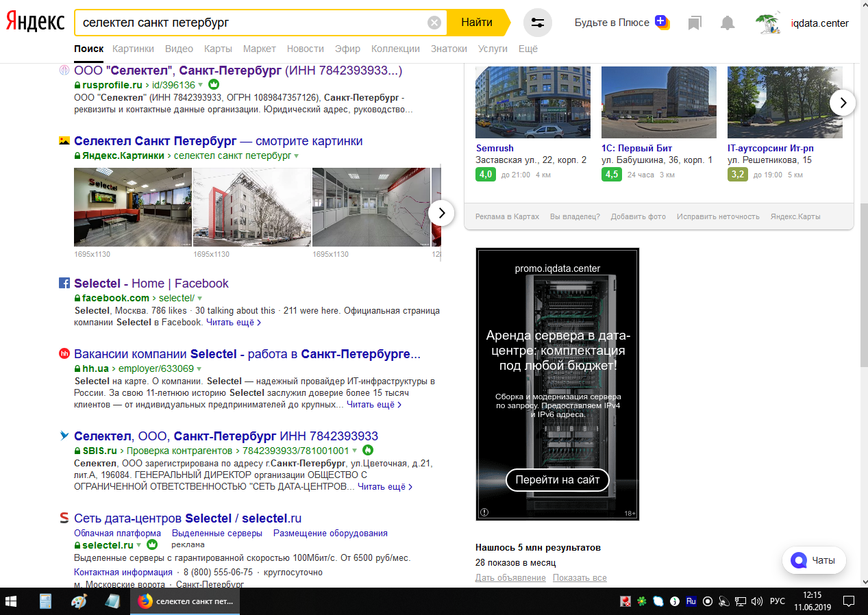Viewport: 868px width, 615px height.
Task: Open the user avatar profile picture
Action: pyautogui.click(x=769, y=23)
